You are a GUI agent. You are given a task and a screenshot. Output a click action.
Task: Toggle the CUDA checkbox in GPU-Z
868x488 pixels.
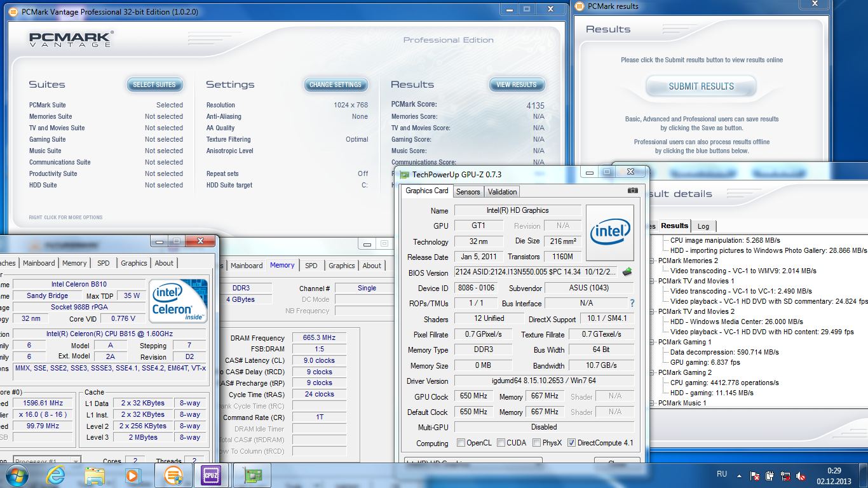pyautogui.click(x=501, y=443)
